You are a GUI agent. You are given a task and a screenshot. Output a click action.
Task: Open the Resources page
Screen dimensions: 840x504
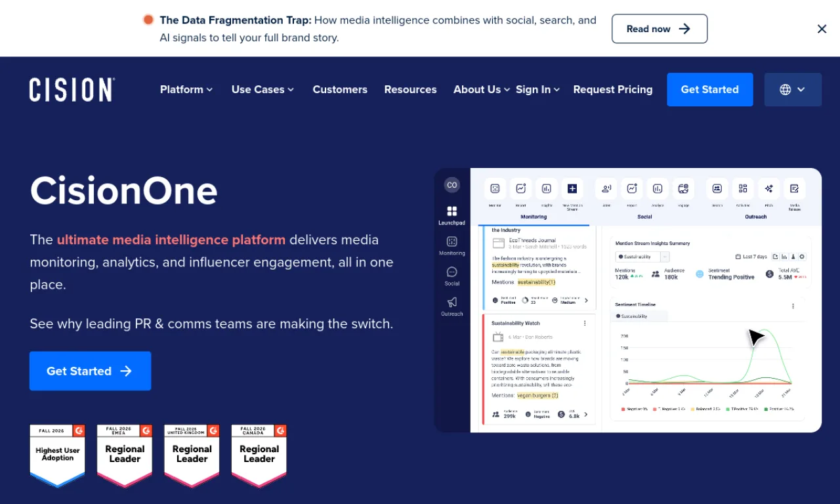point(410,89)
